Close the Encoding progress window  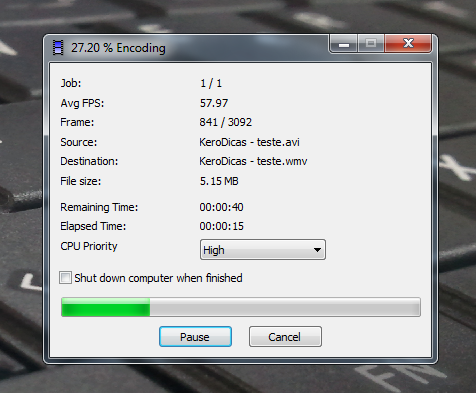tap(408, 43)
